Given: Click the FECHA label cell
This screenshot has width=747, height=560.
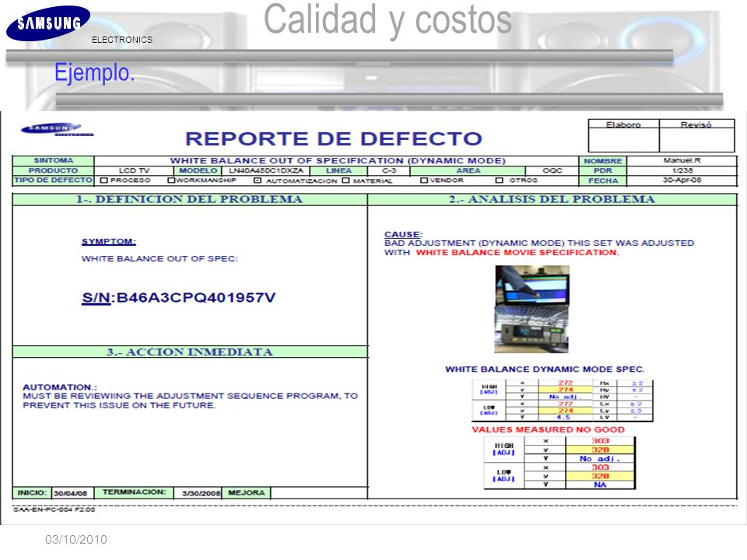Looking at the screenshot, I should 602,180.
